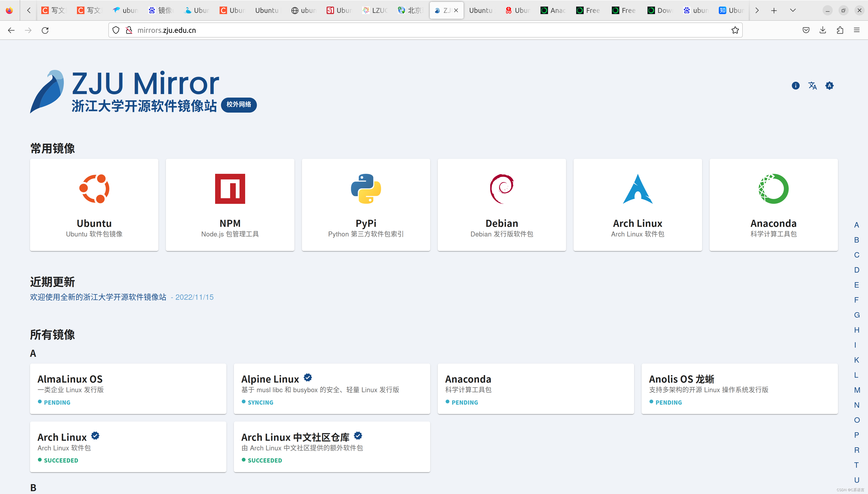Close the active ZJU tab

coord(456,11)
